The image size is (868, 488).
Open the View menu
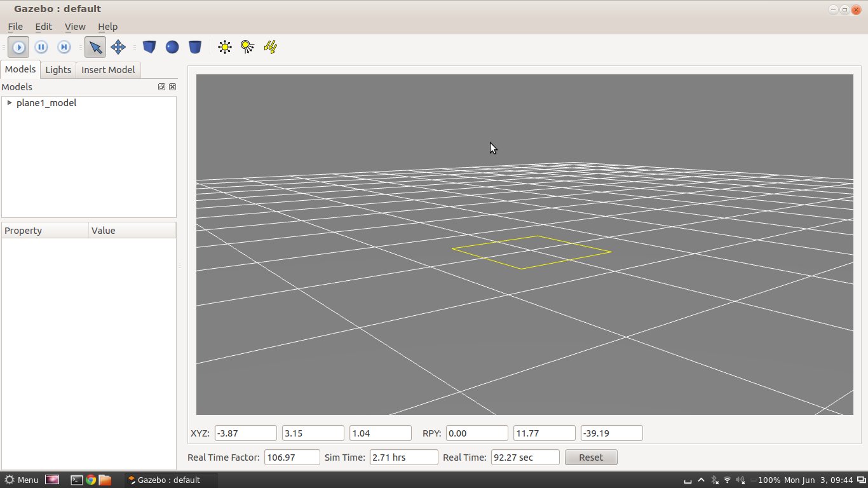[x=75, y=27]
